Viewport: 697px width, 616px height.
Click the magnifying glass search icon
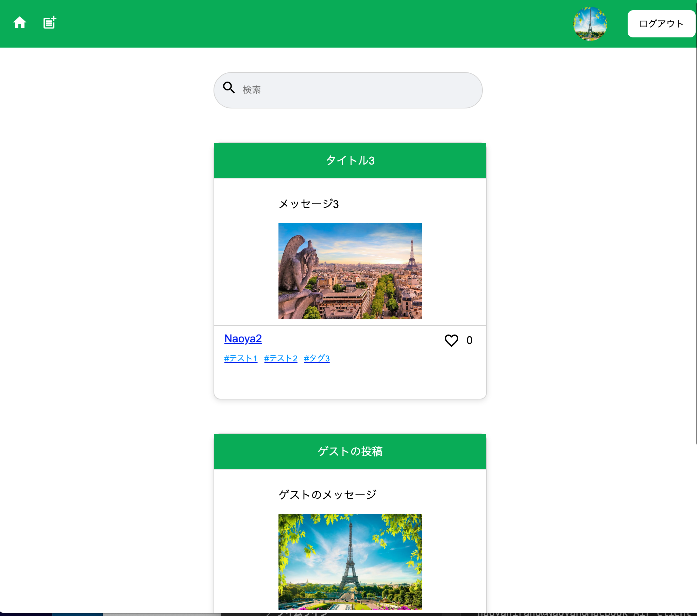[x=228, y=88]
